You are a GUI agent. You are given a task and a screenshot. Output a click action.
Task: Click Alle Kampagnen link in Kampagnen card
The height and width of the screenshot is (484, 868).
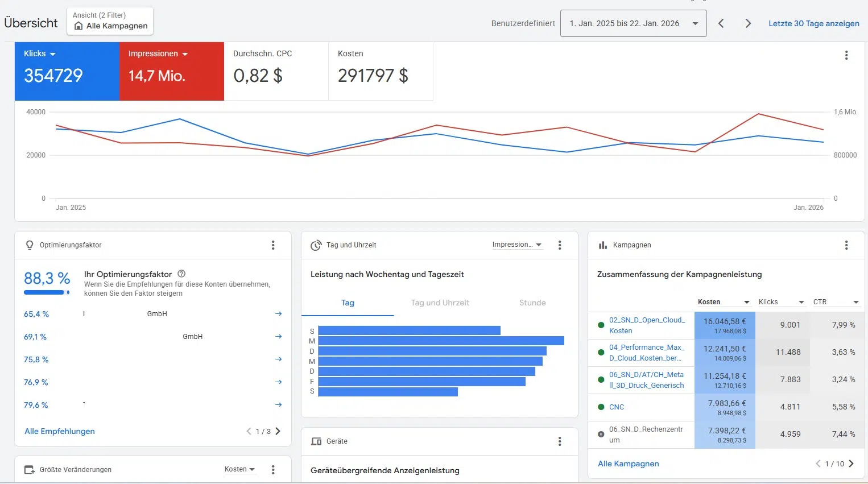pos(629,464)
